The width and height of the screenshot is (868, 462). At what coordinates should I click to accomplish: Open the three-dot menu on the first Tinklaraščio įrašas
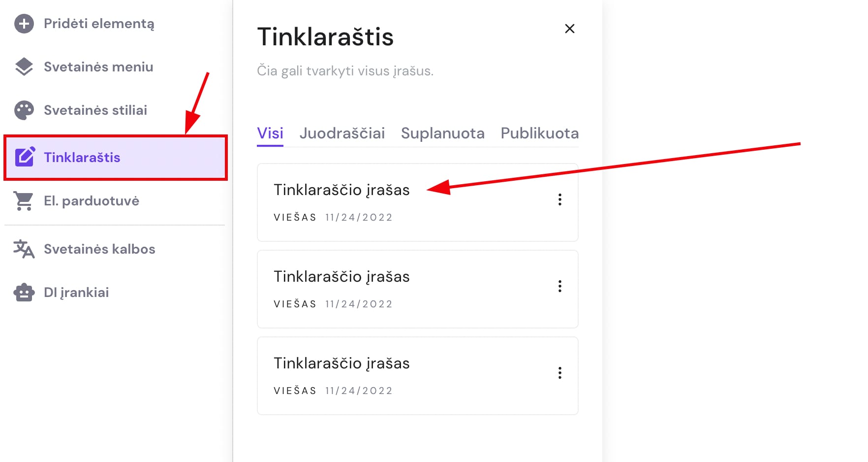pyautogui.click(x=559, y=200)
